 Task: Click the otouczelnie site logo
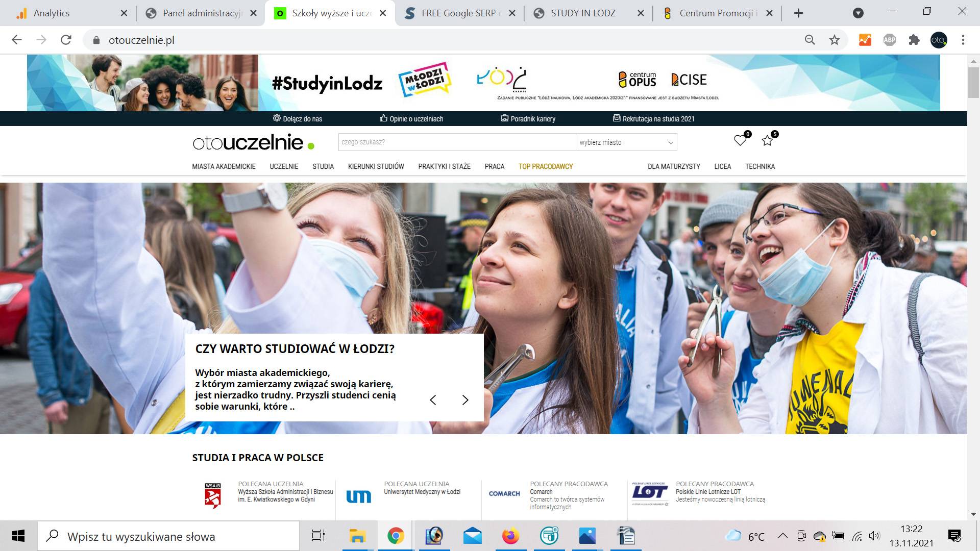click(254, 142)
